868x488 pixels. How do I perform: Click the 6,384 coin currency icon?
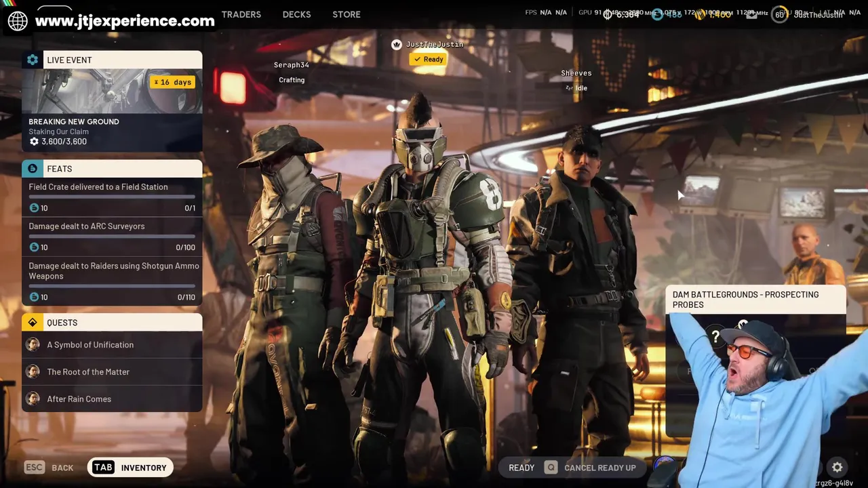point(608,14)
